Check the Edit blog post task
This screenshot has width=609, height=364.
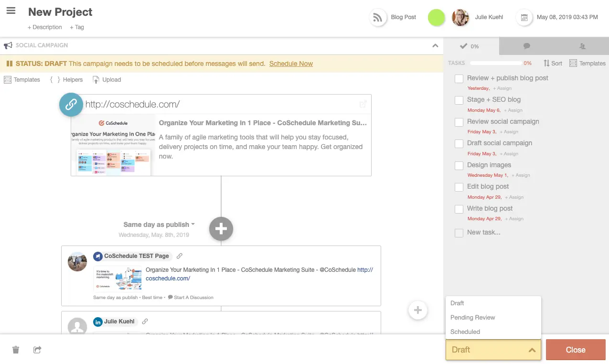pos(459,187)
